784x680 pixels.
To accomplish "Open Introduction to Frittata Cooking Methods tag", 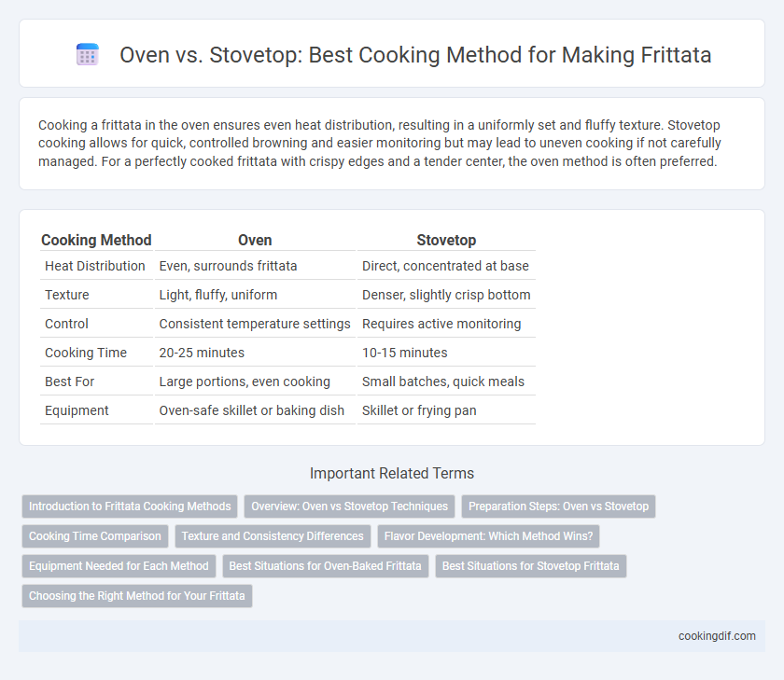I will (x=130, y=507).
